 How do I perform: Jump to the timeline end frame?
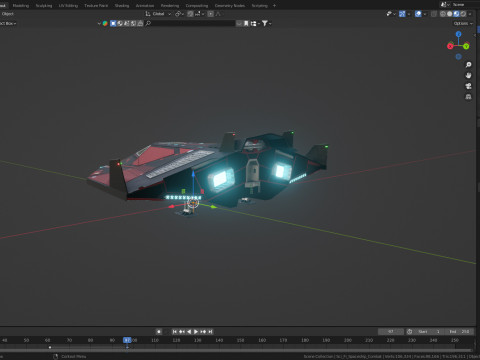(210, 332)
